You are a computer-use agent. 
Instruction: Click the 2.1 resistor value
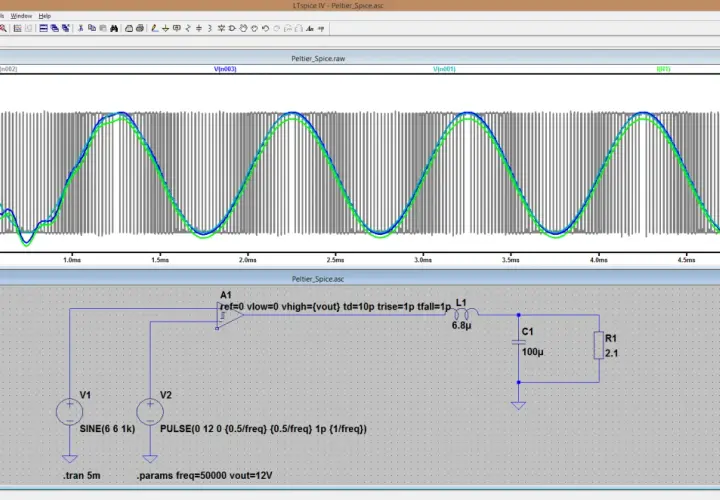[x=611, y=354]
